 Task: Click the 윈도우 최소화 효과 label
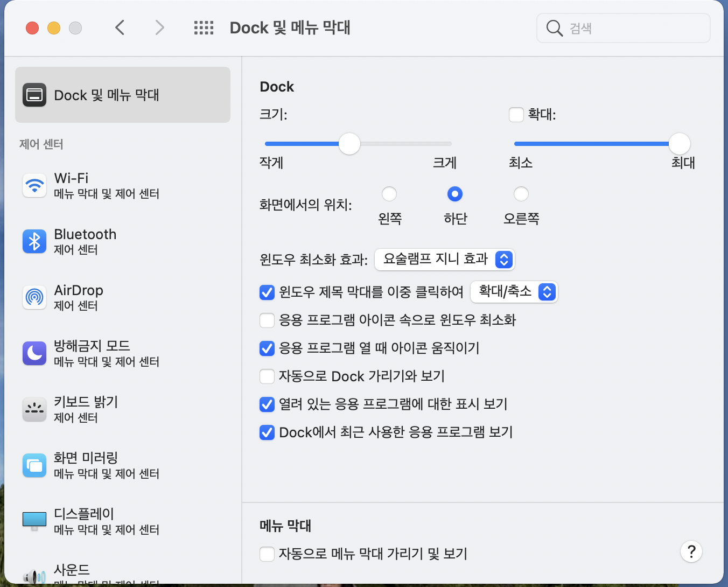pyautogui.click(x=313, y=260)
